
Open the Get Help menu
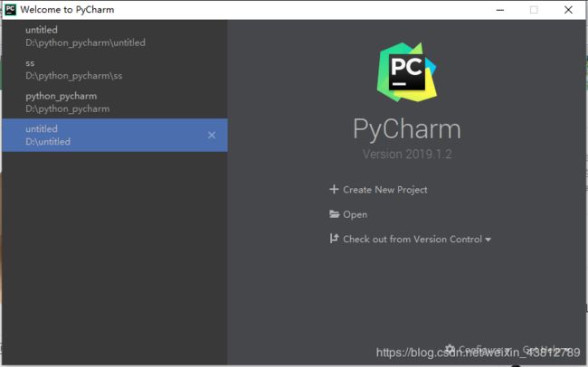[x=545, y=350]
